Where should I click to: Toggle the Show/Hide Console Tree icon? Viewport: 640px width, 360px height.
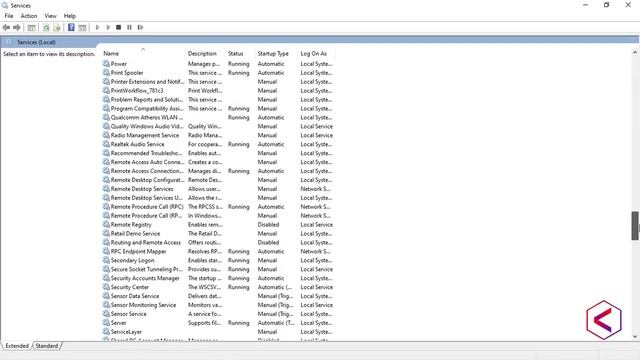[31, 27]
